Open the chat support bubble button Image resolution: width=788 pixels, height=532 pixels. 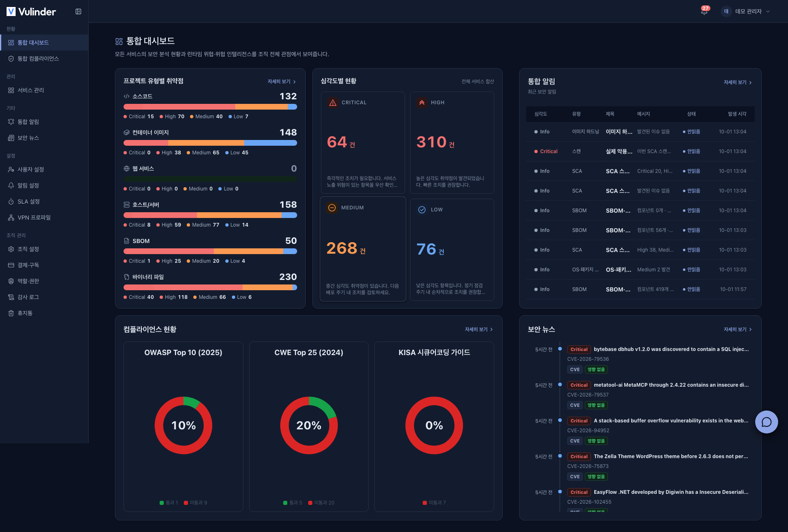[766, 422]
